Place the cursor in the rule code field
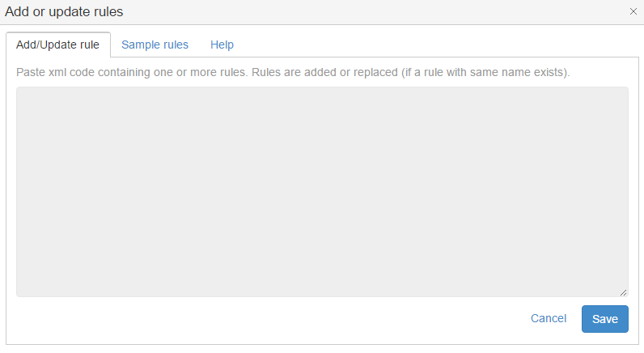Image resolution: width=644 pixels, height=353 pixels. tap(322, 191)
